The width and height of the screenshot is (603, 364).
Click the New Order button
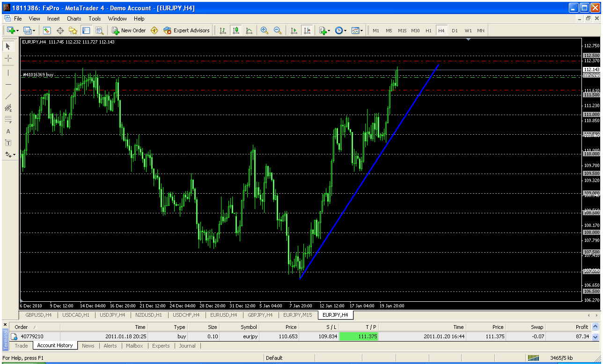coord(129,30)
